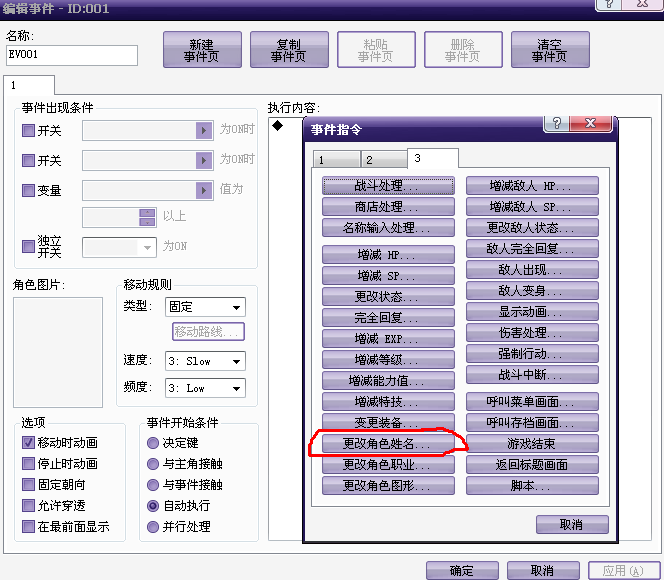The image size is (664, 580).
Task: Open the 变量 selector arrow
Action: click(x=204, y=191)
